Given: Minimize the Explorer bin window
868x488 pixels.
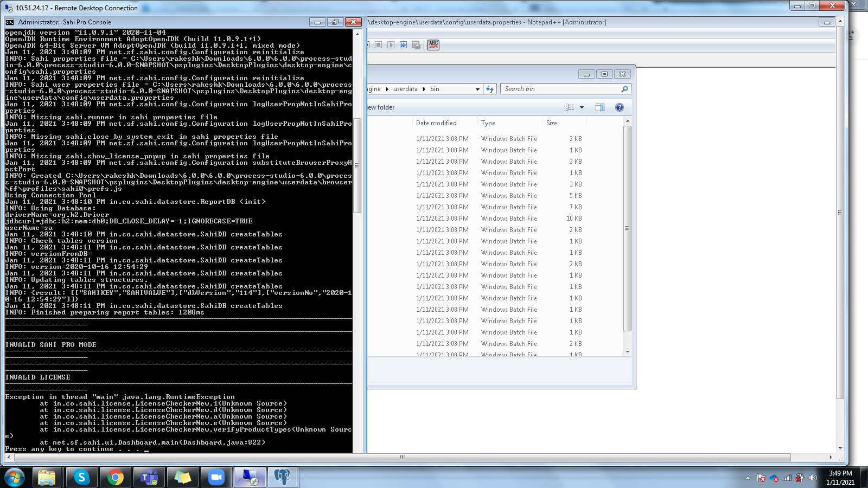Looking at the screenshot, I should click(586, 74).
